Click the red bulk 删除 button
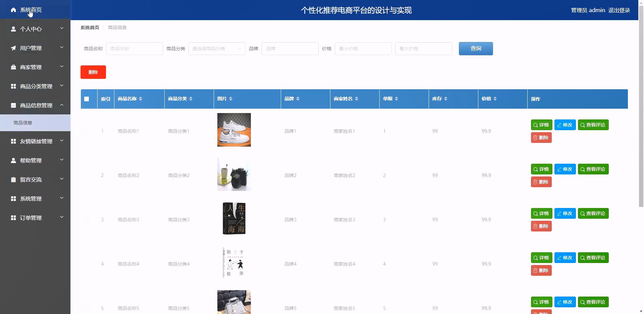 (93, 72)
